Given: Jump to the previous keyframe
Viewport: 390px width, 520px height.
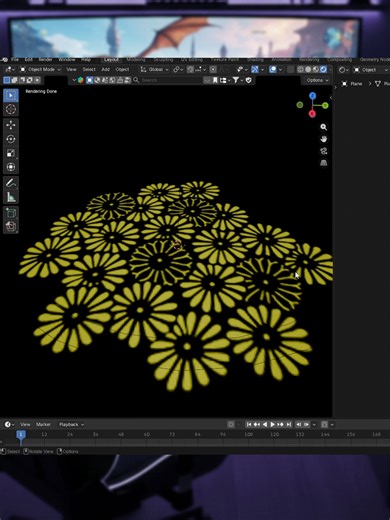Looking at the screenshot, I should [x=257, y=424].
